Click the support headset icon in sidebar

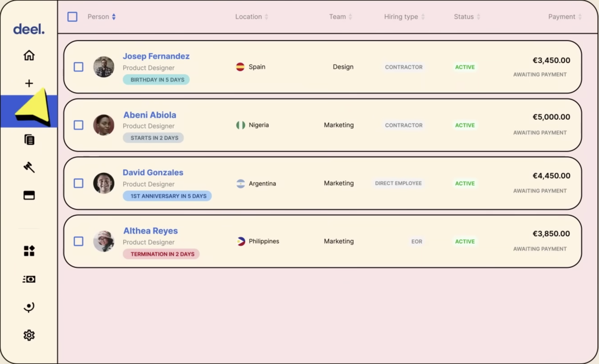coord(29,307)
